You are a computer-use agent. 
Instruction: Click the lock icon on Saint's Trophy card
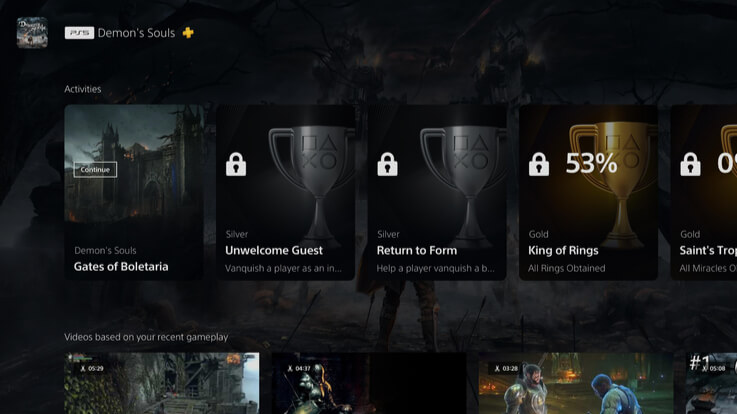690,164
